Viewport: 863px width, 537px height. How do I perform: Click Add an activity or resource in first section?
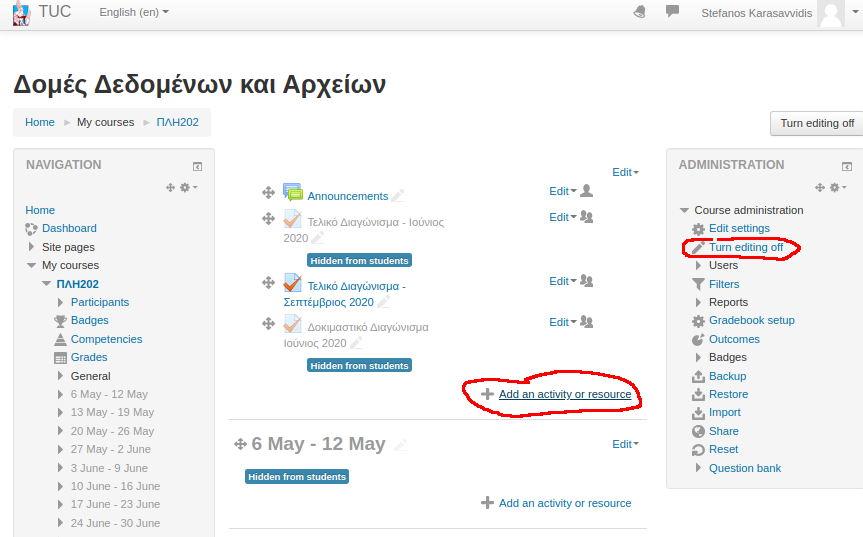coord(564,394)
